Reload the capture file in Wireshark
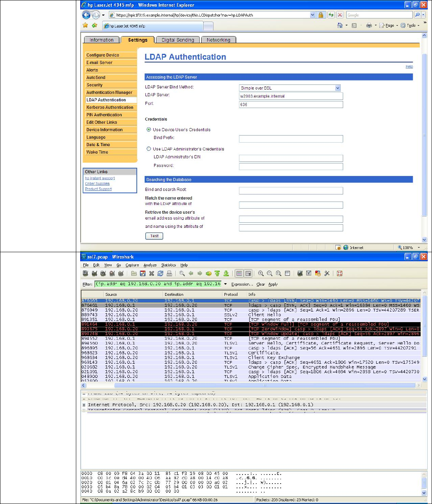The width and height of the screenshot is (432, 504). (x=160, y=273)
